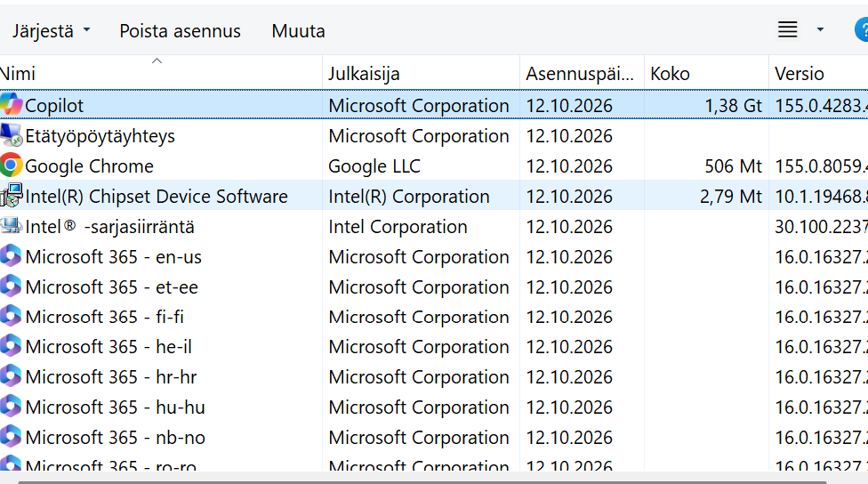Open the help question mark icon
Screen dimensions: 868x484
click(x=862, y=30)
